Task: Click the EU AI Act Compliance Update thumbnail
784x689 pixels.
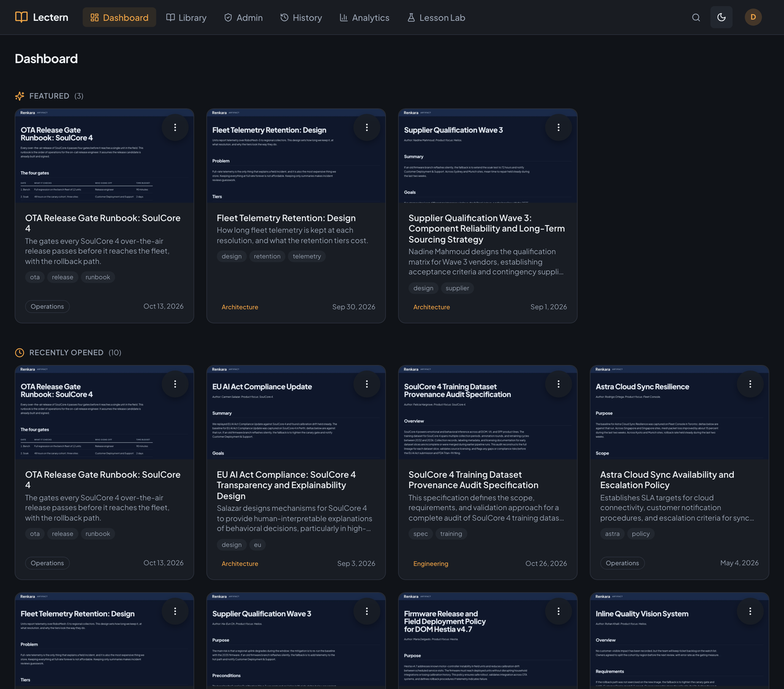Action: click(x=296, y=412)
